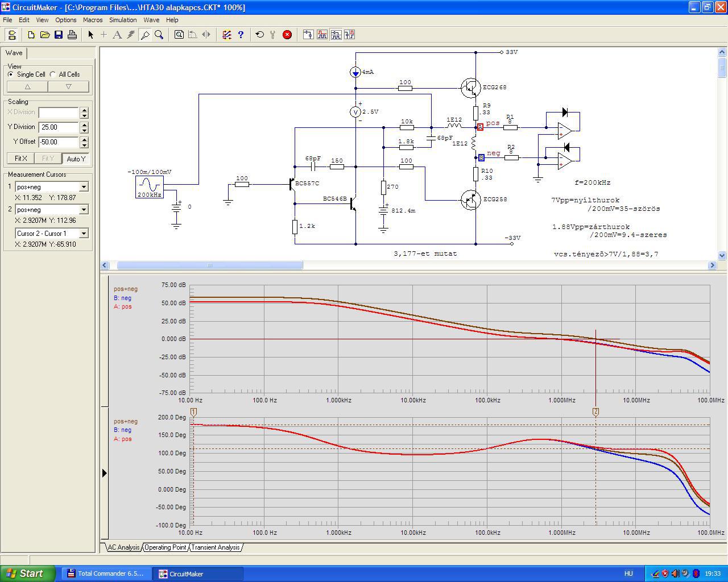Screen dimensions: 728x582
Task: Select the text tool letter A
Action: (x=117, y=35)
